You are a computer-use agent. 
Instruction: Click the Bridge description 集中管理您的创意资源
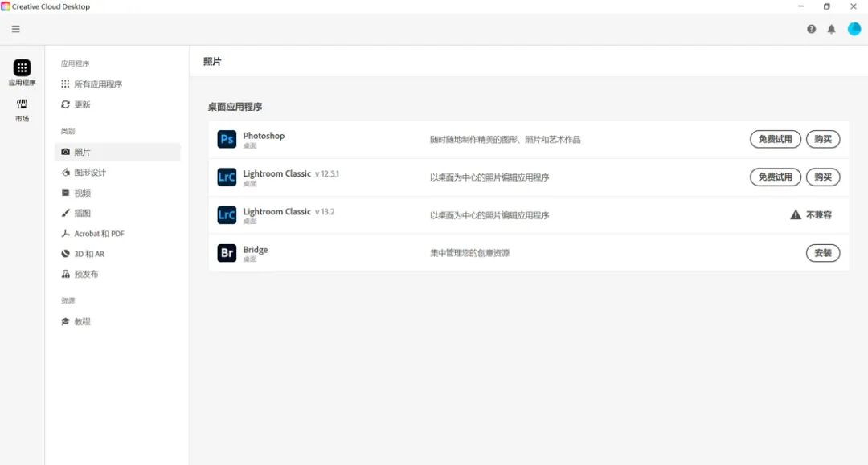[x=469, y=253]
